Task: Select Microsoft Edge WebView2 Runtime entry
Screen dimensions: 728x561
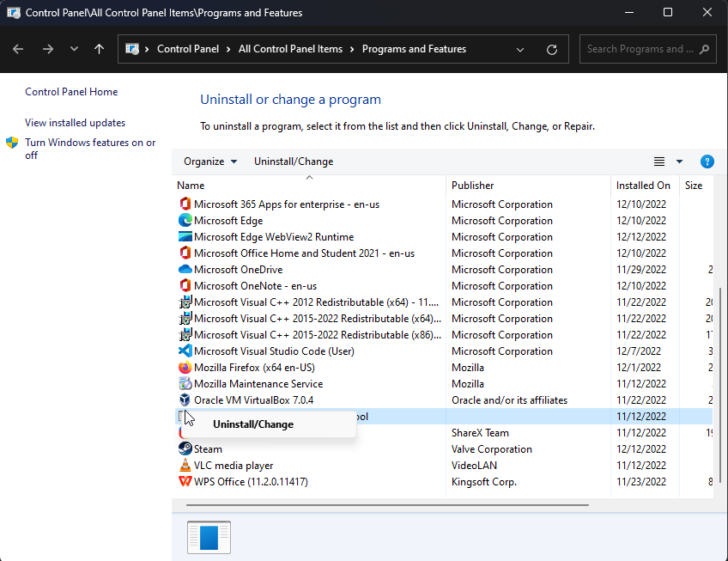Action: click(444, 236)
